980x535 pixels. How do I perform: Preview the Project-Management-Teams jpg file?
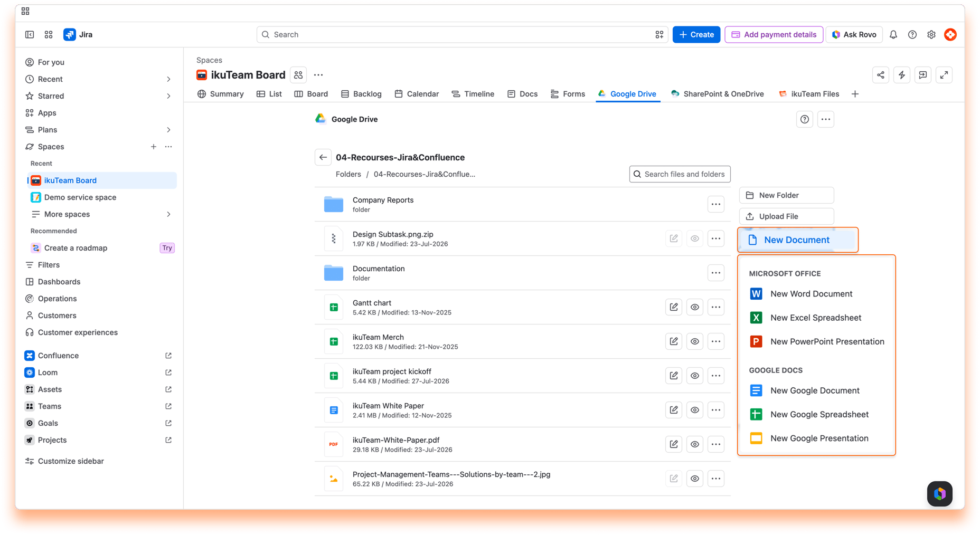pos(695,479)
